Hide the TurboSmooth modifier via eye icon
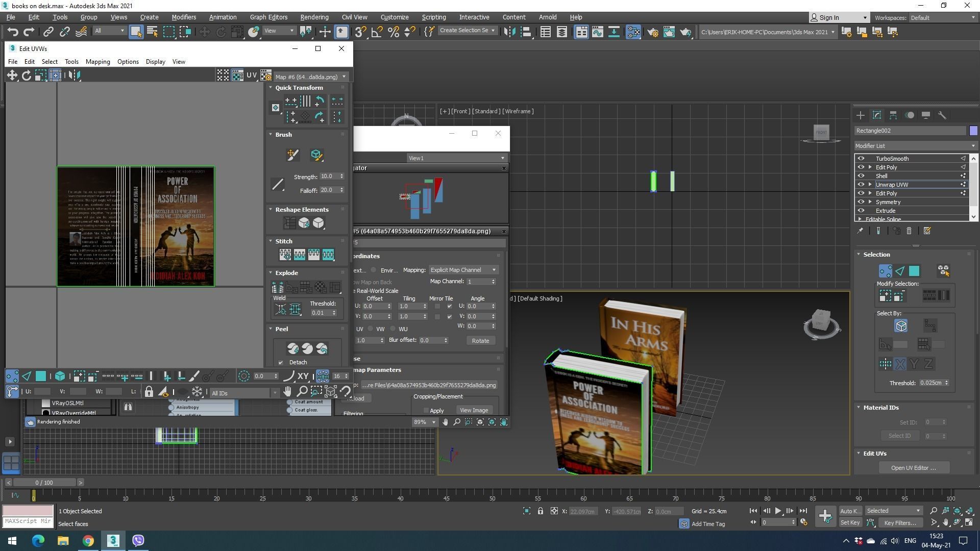The width and height of the screenshot is (980, 551). coord(861,159)
